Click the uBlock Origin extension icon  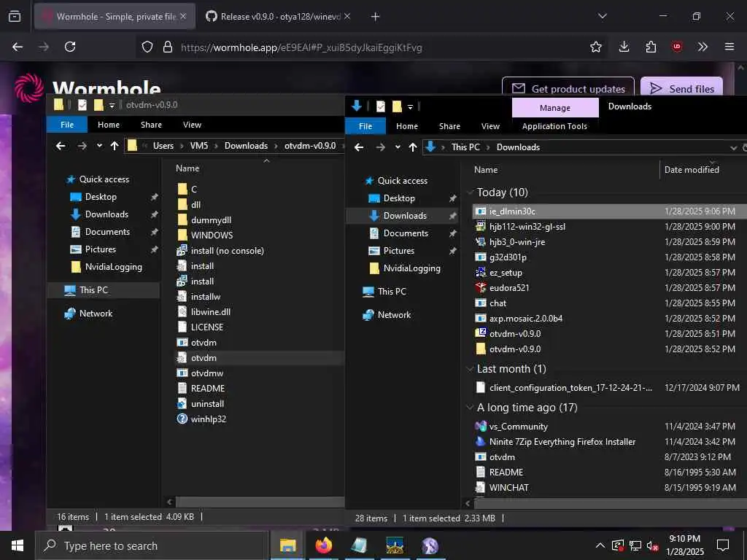676,47
